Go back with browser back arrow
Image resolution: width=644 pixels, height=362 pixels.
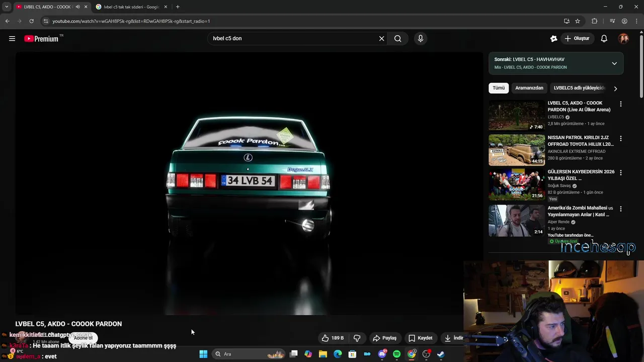click(7, 21)
